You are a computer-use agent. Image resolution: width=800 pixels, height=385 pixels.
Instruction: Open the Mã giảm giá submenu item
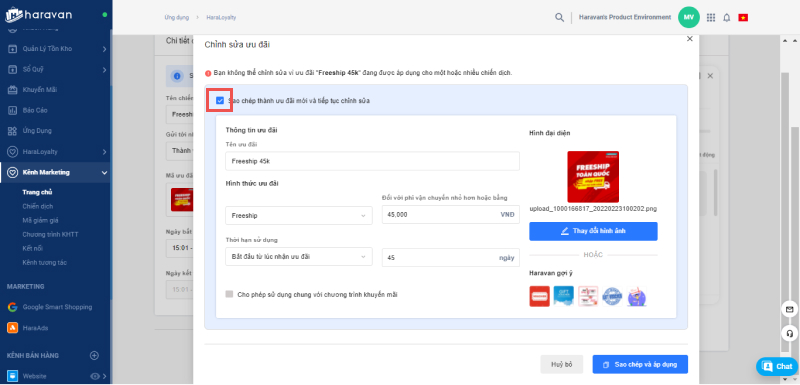click(x=40, y=220)
